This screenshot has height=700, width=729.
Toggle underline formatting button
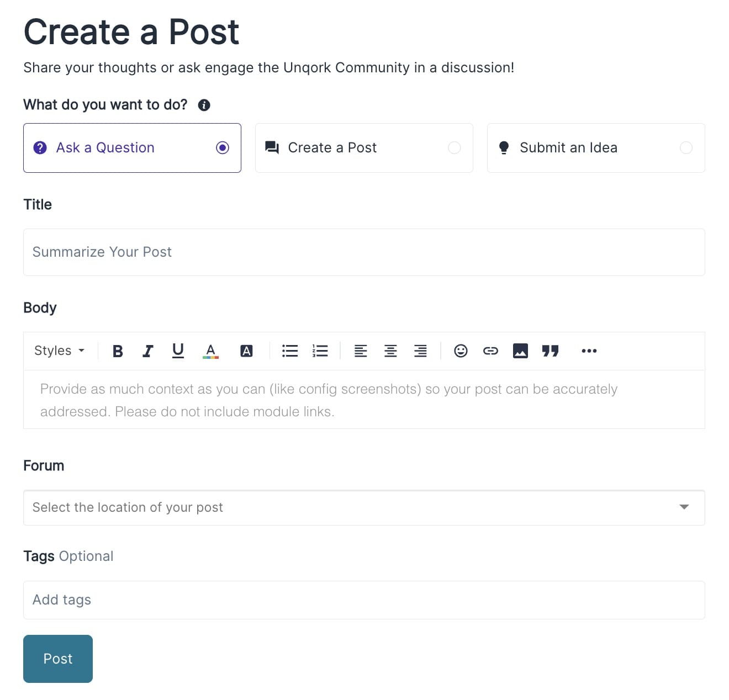(178, 351)
